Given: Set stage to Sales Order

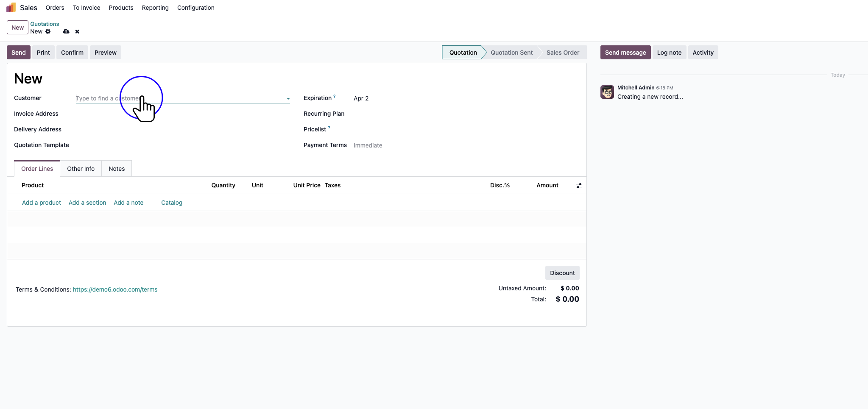Looking at the screenshot, I should point(562,52).
